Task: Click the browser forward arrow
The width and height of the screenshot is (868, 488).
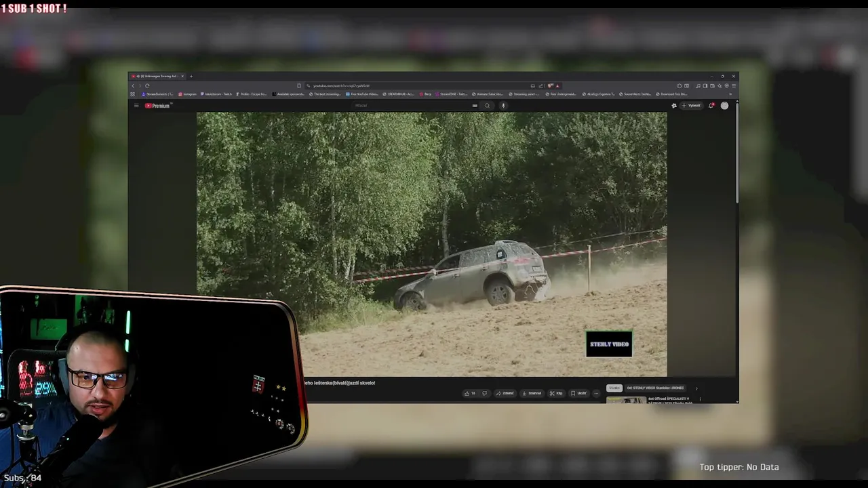Action: click(x=140, y=86)
